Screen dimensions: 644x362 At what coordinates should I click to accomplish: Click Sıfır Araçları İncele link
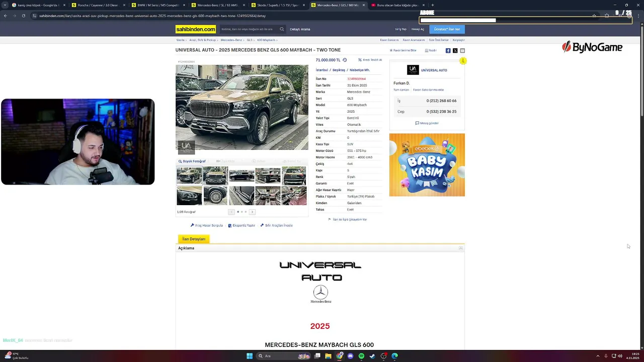(276, 225)
